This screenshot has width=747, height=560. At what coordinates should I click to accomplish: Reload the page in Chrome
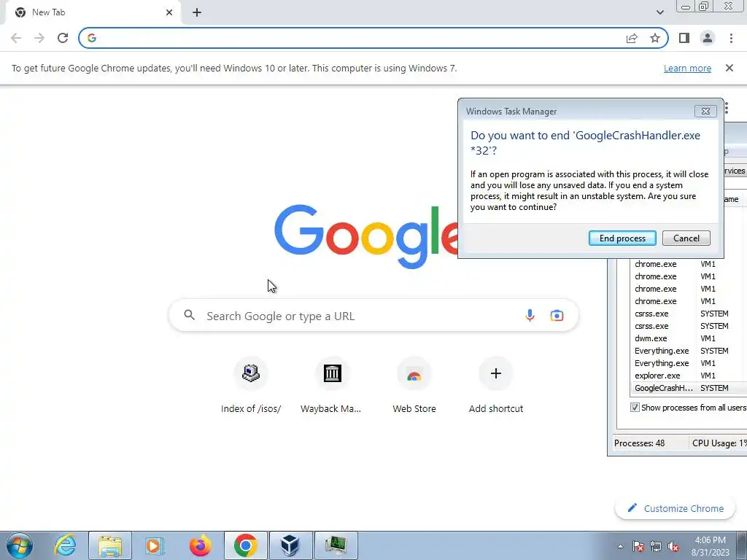click(x=63, y=38)
